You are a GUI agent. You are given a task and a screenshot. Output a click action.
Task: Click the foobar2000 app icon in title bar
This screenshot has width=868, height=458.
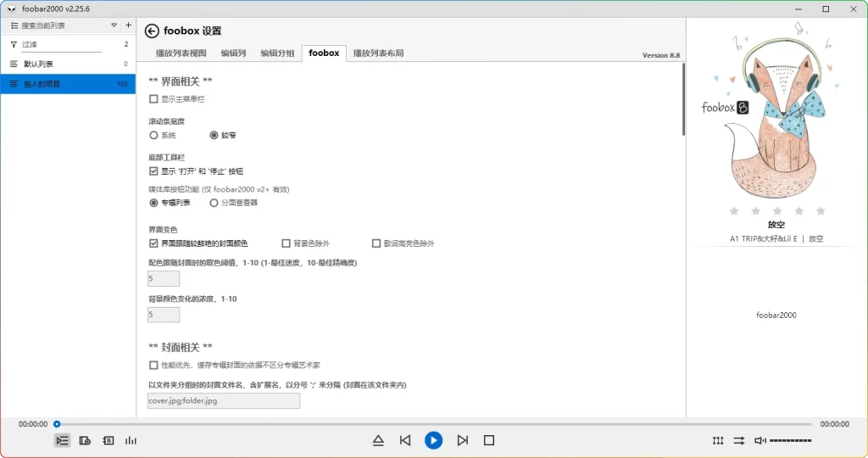[12, 8]
